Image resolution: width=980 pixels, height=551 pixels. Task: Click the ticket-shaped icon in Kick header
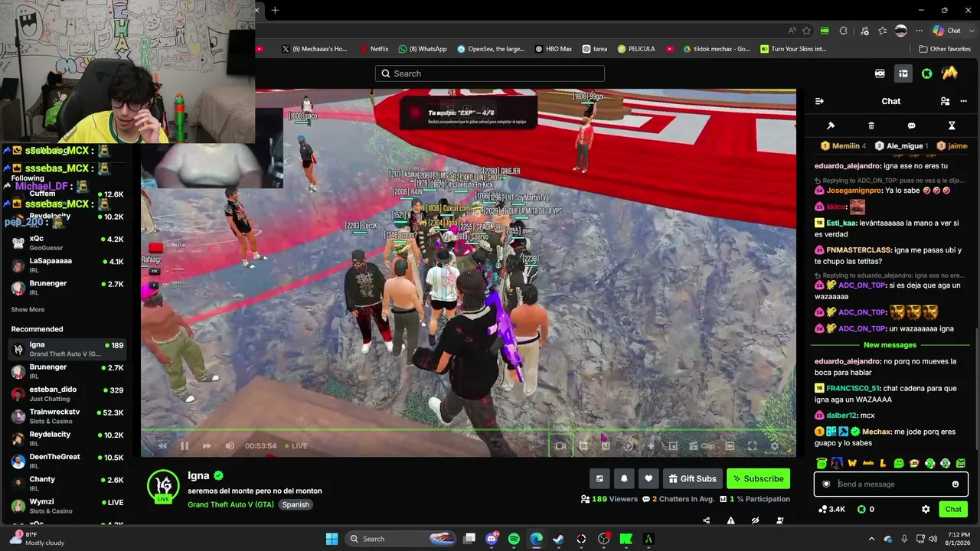click(x=880, y=73)
